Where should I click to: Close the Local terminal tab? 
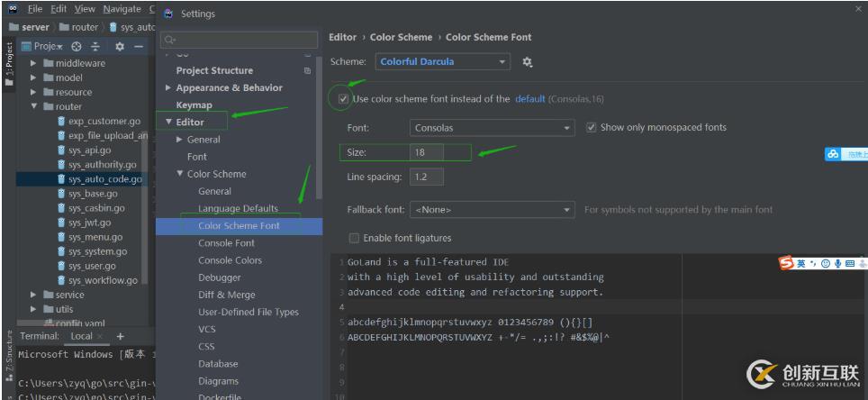coord(102,336)
